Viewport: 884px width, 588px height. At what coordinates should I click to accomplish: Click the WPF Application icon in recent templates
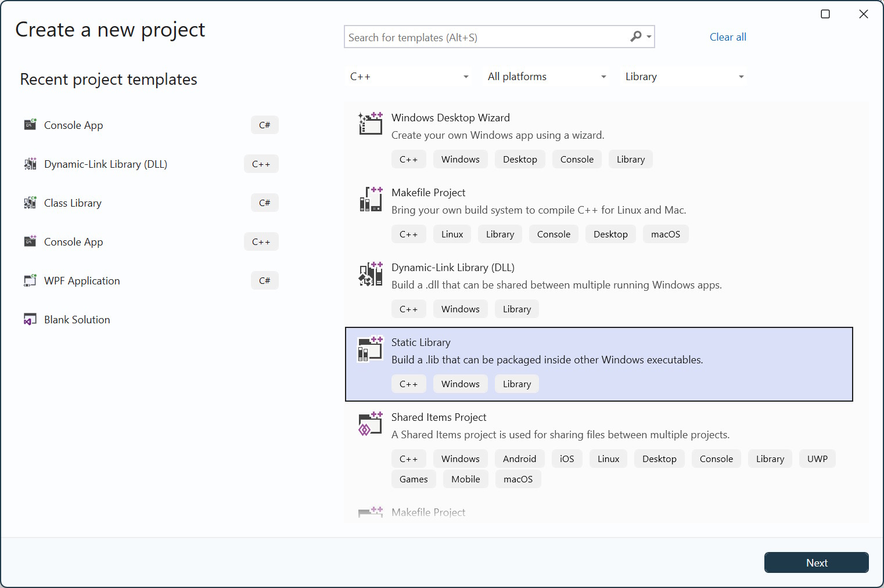(30, 281)
